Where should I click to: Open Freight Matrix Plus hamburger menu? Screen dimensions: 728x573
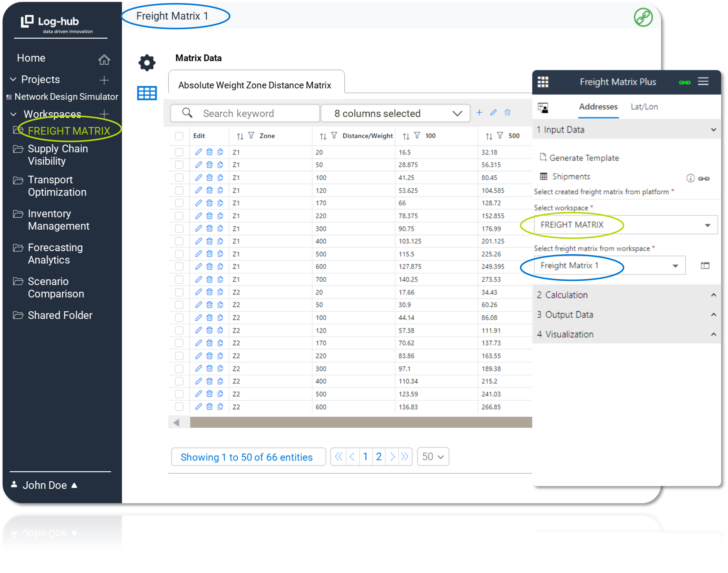coord(703,82)
